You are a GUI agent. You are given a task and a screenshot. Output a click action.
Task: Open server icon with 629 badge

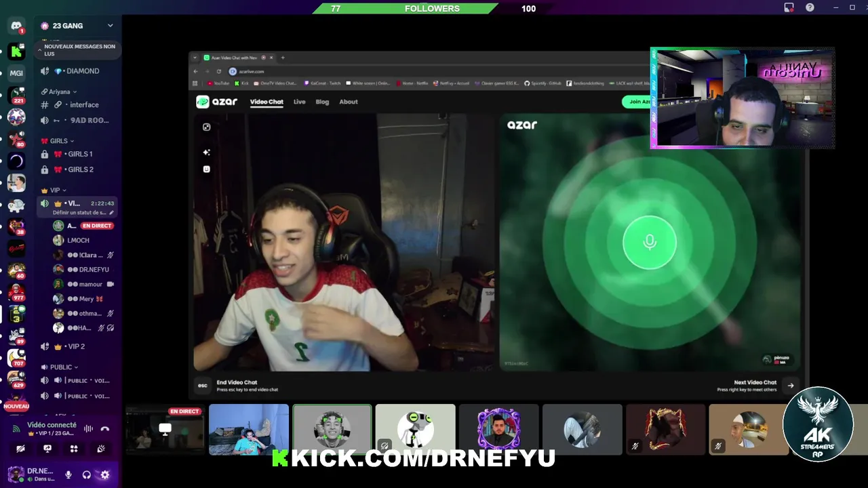[x=16, y=380]
